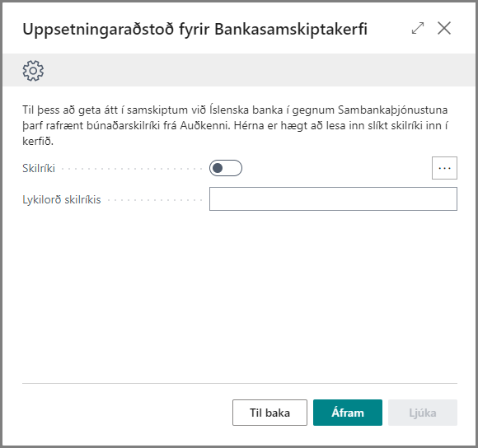This screenshot has width=478, height=448.
Task: Click the word Sambankaþjónustuna in the description
Action: (x=392, y=110)
